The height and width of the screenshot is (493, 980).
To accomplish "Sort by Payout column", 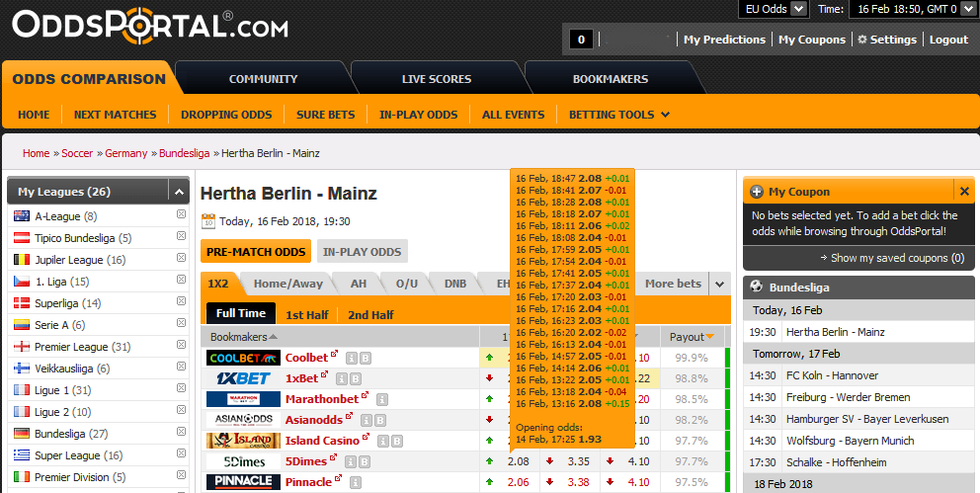I will [x=692, y=337].
